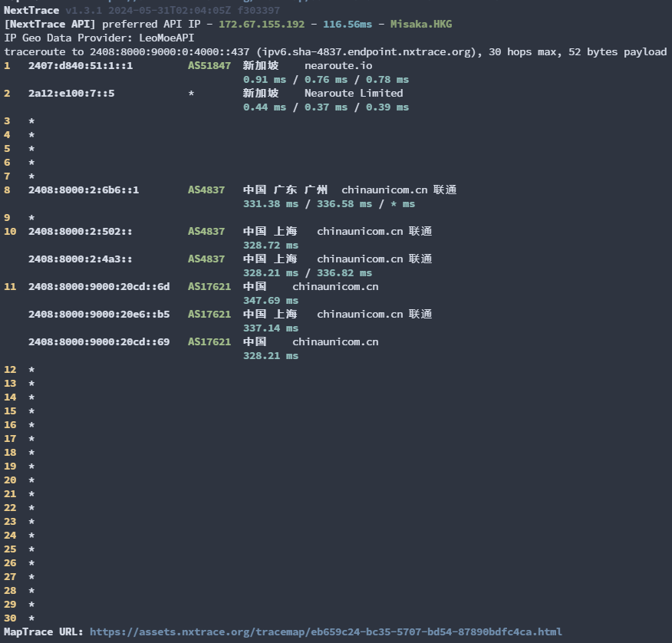
Task: Click the nearoute.io hostname
Action: coord(338,65)
